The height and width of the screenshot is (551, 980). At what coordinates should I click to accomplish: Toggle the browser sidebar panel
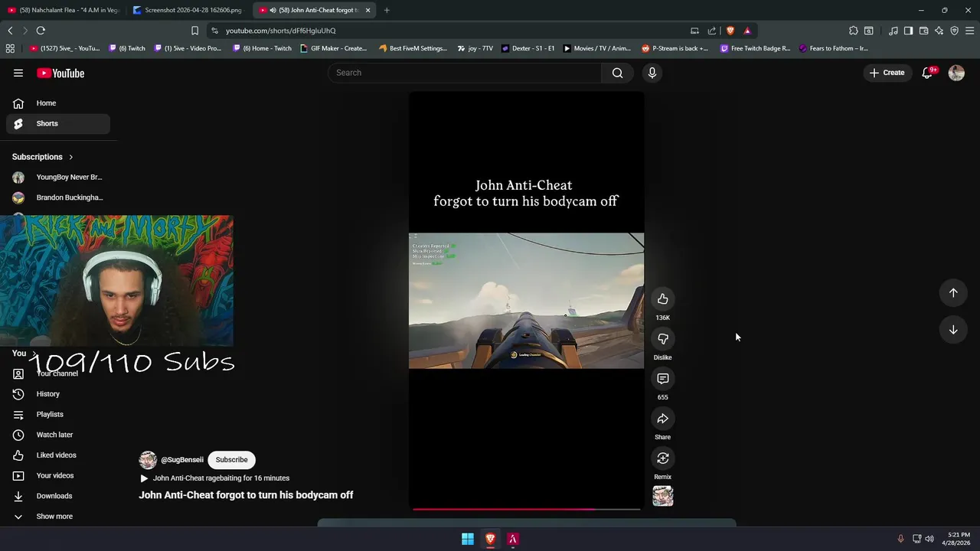point(908,31)
